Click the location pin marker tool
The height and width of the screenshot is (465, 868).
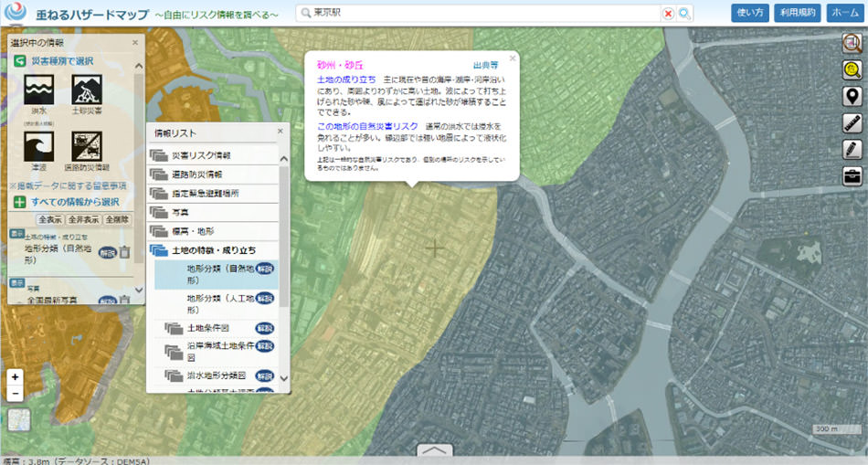click(x=852, y=97)
